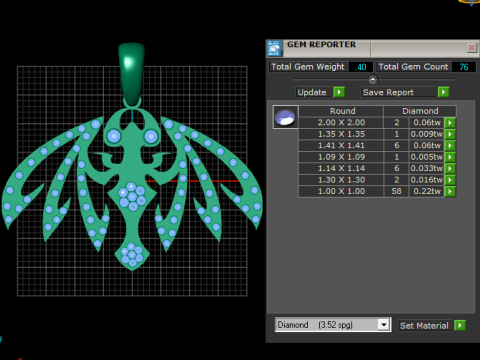
Task: Click the Total Gem Count label
Action: tap(413, 67)
